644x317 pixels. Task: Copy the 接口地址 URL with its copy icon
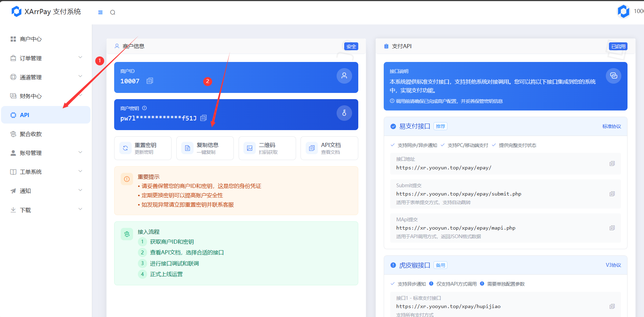[612, 164]
